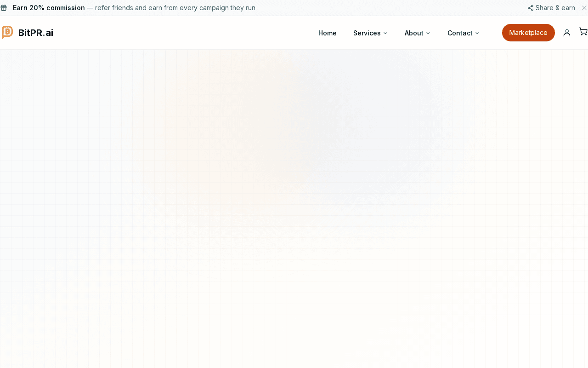This screenshot has height=368, width=588.
Task: Click the Share & earn link
Action: [x=551, y=8]
